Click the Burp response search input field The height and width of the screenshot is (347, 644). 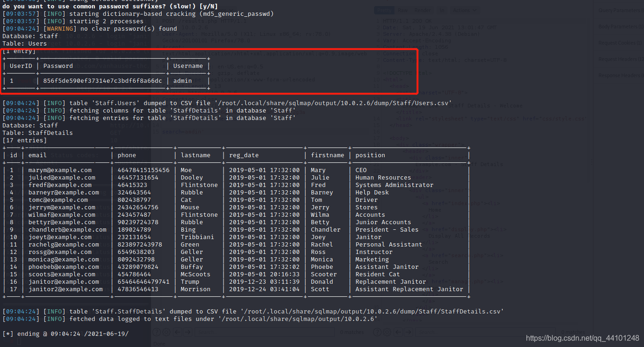tap(485, 332)
